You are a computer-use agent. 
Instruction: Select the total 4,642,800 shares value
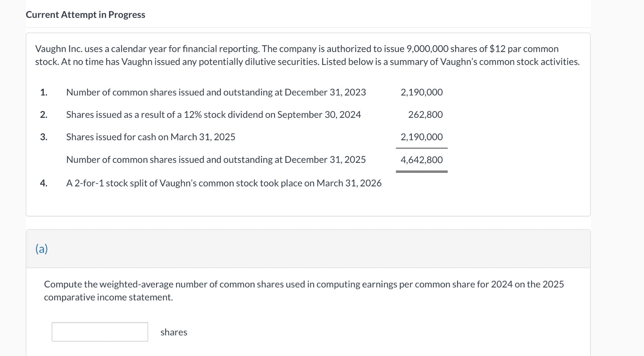coord(421,159)
